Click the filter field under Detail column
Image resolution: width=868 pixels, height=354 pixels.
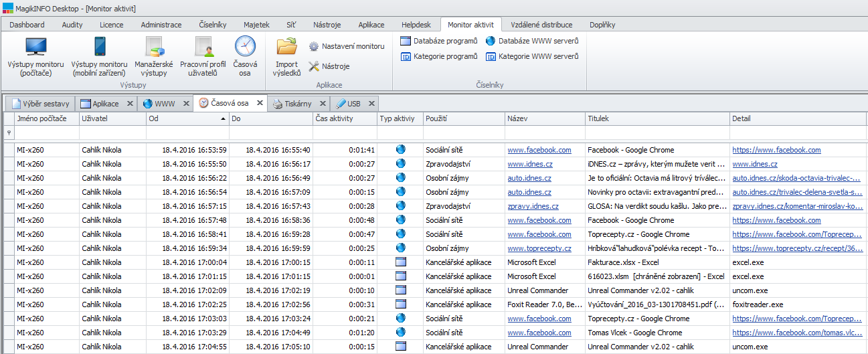click(x=798, y=132)
